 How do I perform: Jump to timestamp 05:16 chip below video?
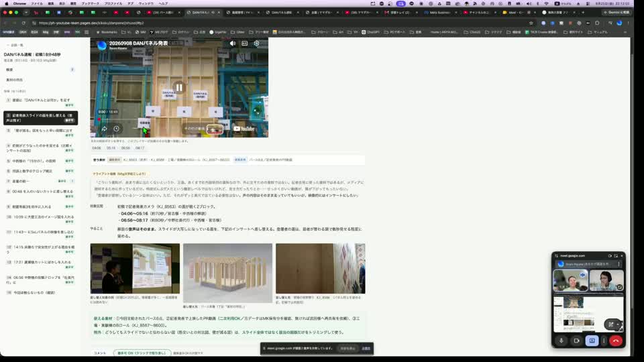click(x=111, y=148)
